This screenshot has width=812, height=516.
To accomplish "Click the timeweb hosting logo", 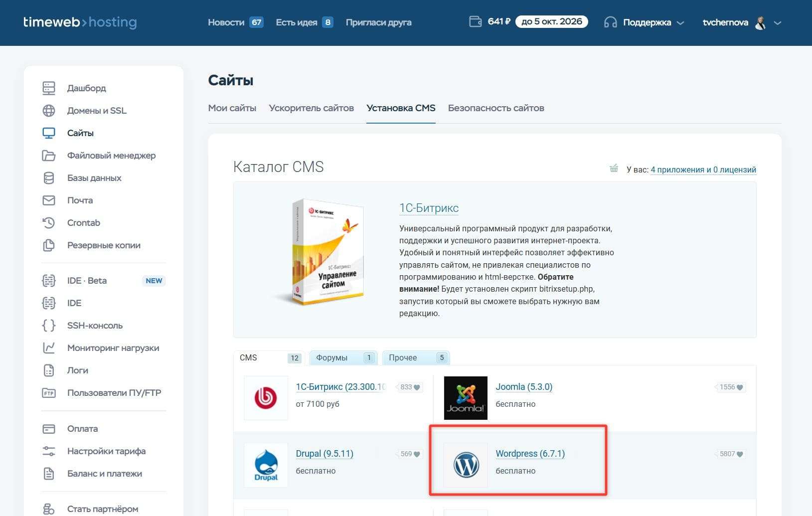I will pos(80,22).
